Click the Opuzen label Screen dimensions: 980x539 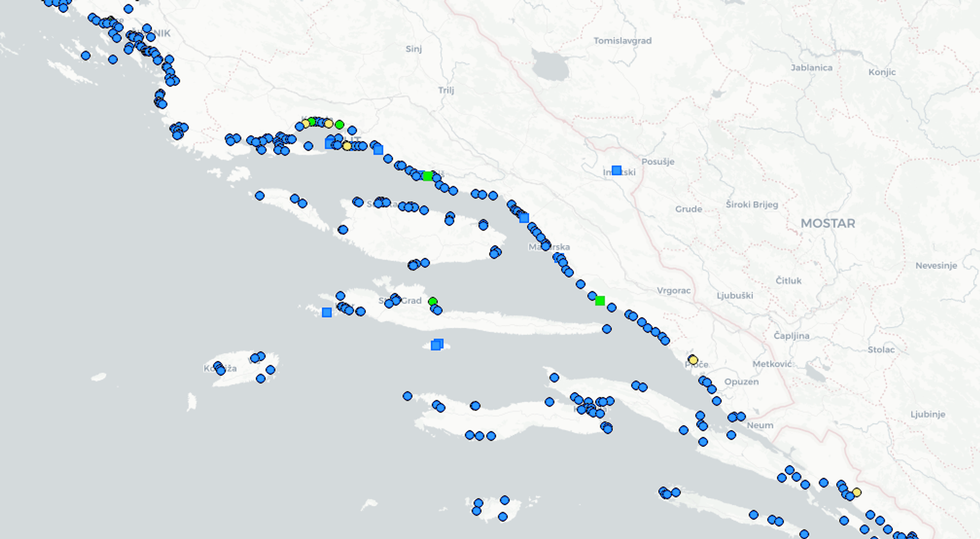[x=741, y=382]
